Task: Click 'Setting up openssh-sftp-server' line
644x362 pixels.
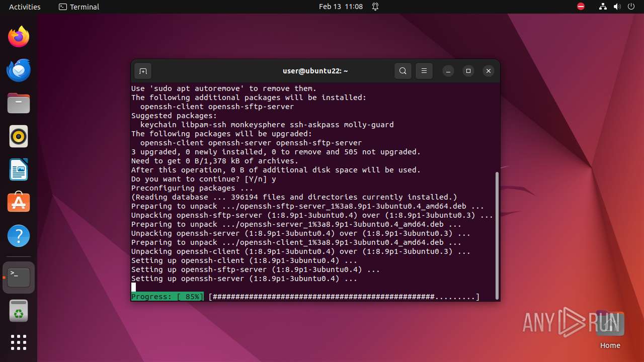Action: [256, 269]
